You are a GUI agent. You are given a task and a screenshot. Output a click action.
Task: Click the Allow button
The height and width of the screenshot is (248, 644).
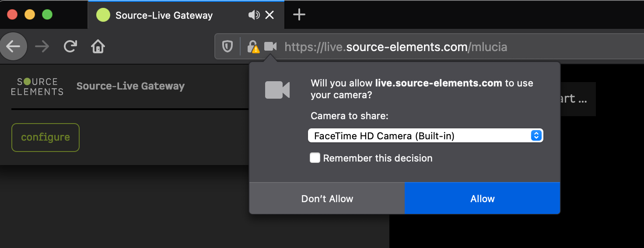coord(482,199)
